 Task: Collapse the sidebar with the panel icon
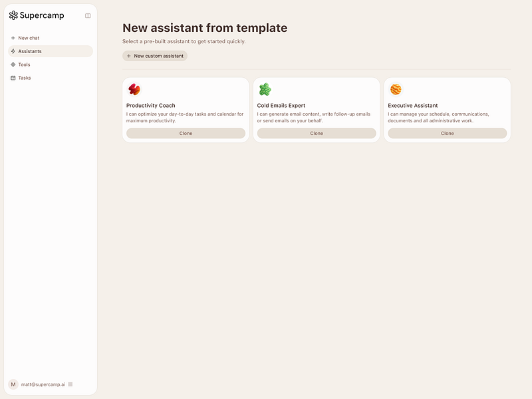click(x=88, y=15)
